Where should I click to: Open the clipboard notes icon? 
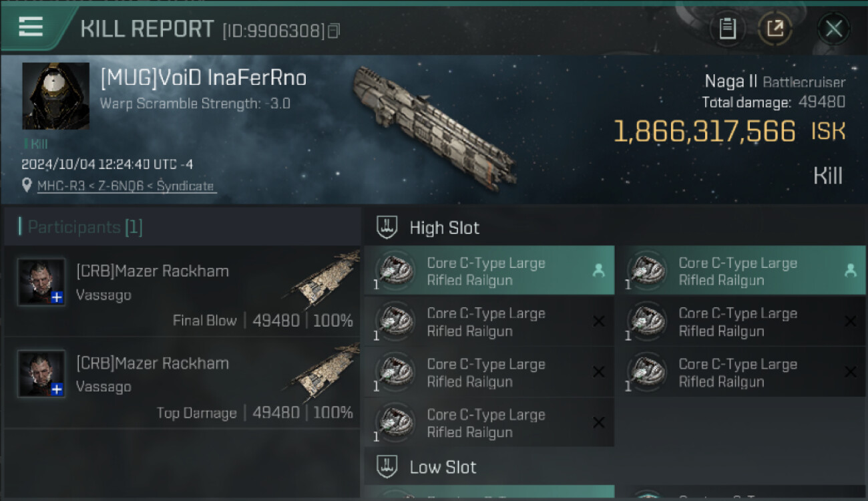tap(727, 29)
